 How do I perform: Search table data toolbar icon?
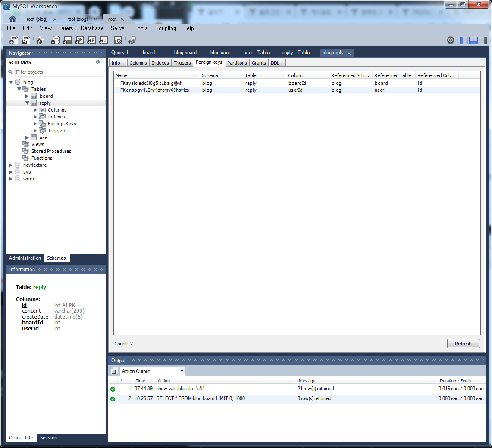click(x=118, y=40)
